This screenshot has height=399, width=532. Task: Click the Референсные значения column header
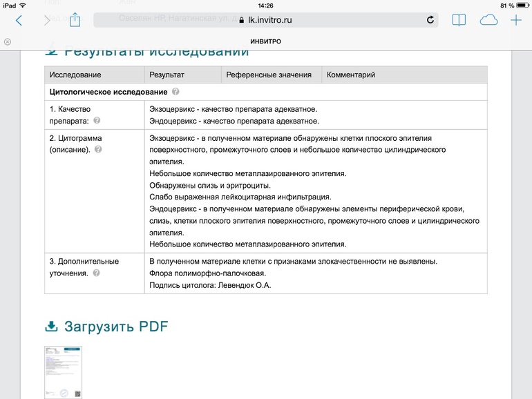[x=268, y=75]
